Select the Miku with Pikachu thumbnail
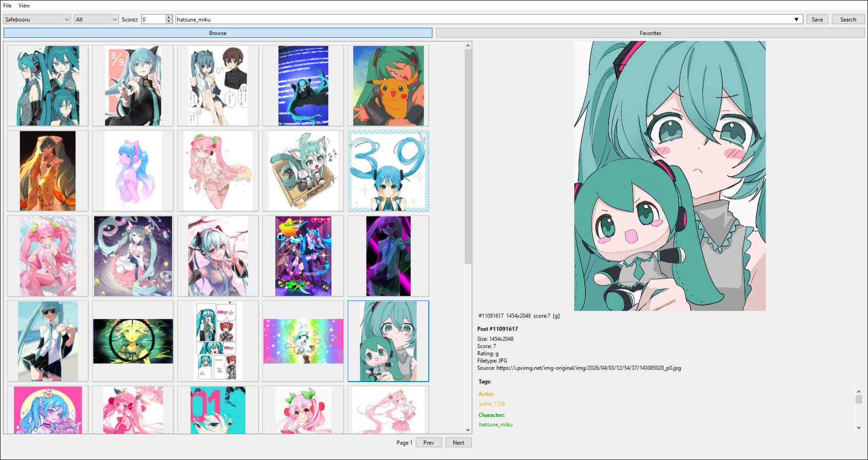This screenshot has height=460, width=868. coord(388,86)
